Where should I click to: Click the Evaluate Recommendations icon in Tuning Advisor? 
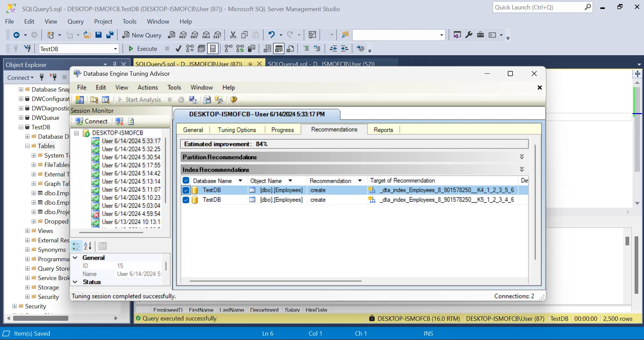point(207,100)
